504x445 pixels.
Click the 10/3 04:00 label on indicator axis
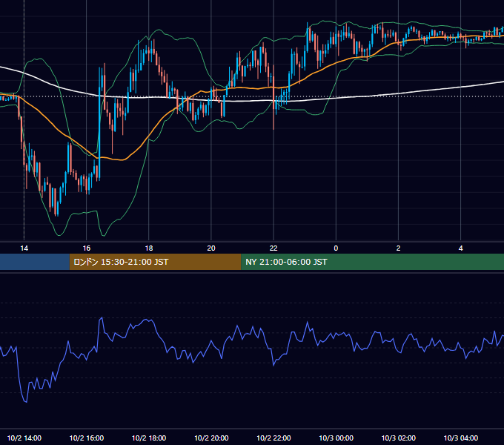point(460,438)
